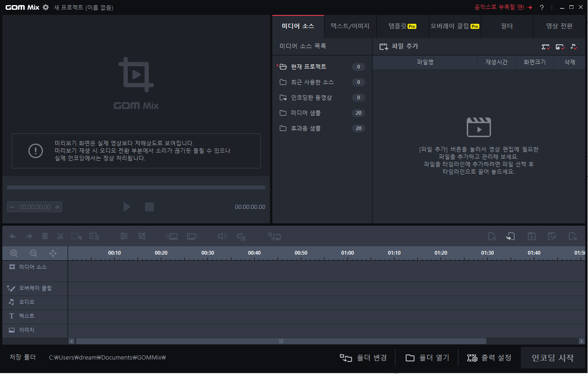Open the 오버레이 클립 Pro tab
The height and width of the screenshot is (374, 588).
[455, 26]
